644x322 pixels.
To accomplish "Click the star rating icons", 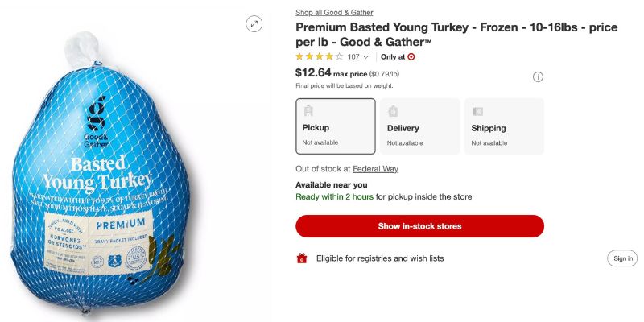I will 320,57.
